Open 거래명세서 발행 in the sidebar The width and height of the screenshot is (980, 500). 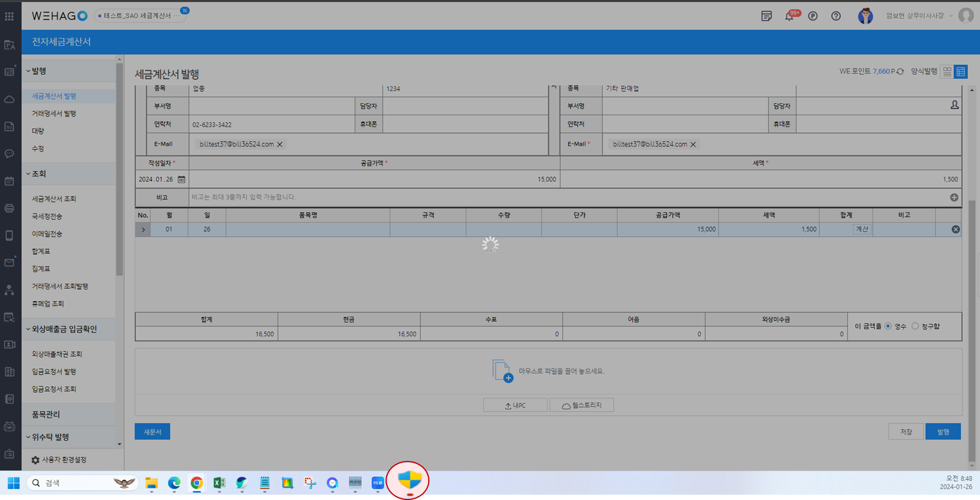click(54, 113)
